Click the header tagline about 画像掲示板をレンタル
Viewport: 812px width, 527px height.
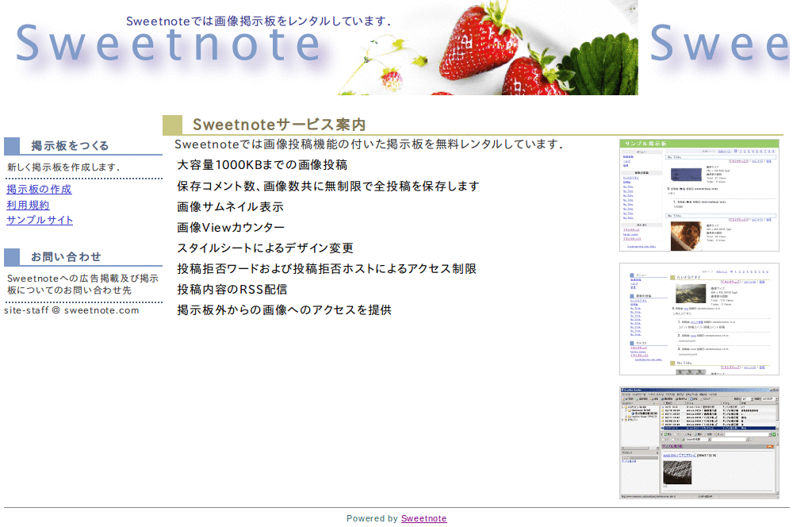[x=259, y=21]
